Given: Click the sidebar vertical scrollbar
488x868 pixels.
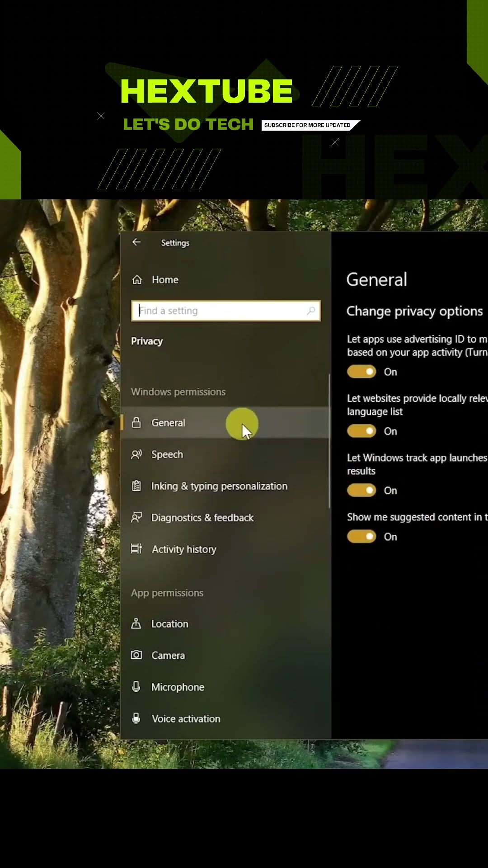Looking at the screenshot, I should (329, 441).
